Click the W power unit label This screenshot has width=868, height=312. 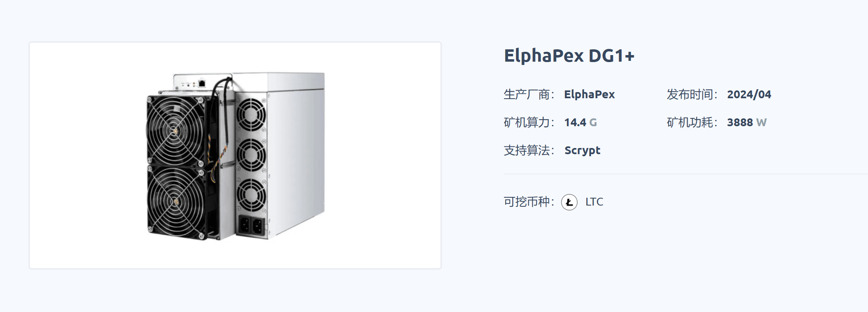pos(761,122)
